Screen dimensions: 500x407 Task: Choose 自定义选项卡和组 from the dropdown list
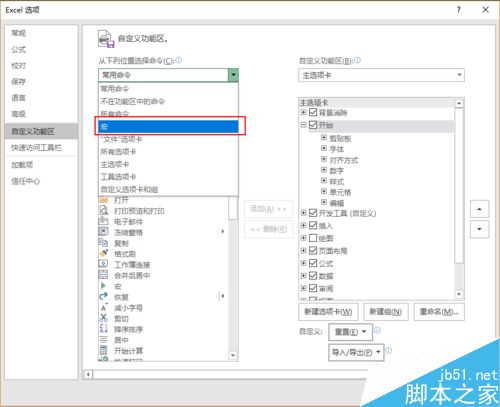(x=169, y=189)
